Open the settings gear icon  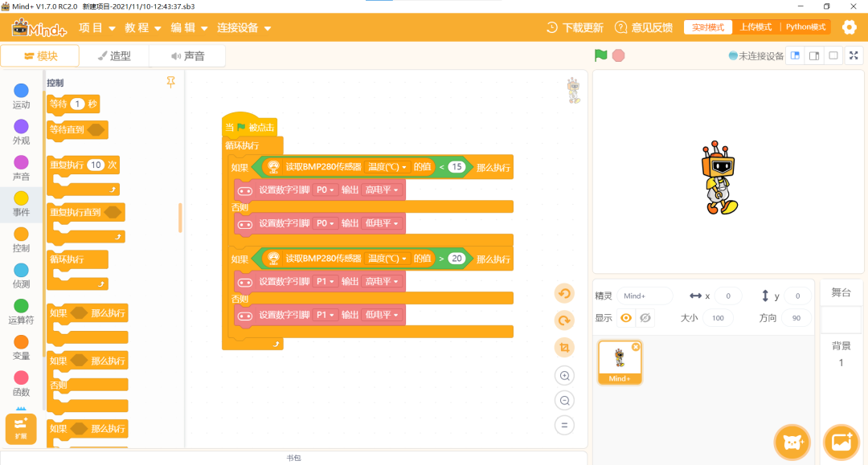pos(850,27)
